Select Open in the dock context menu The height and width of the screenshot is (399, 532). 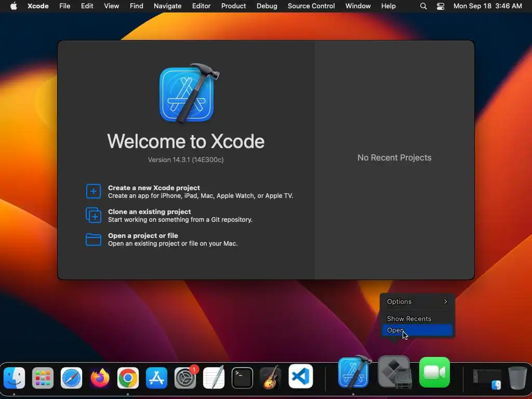point(417,330)
